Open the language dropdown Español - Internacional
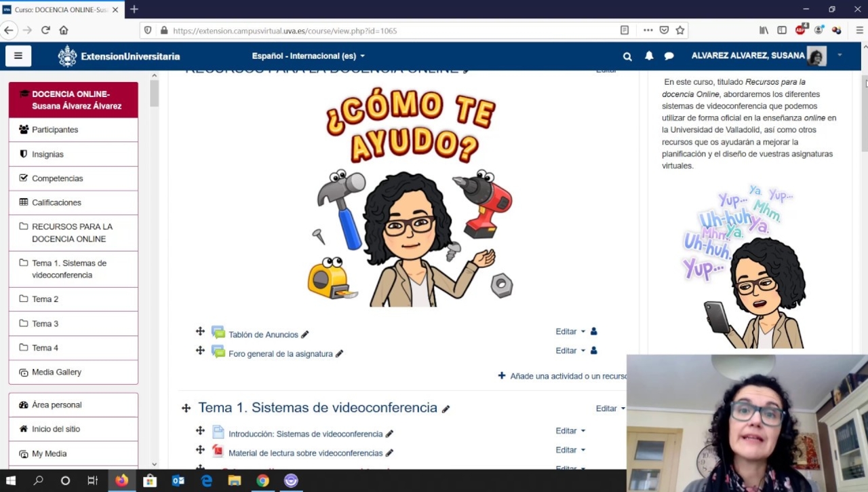The image size is (868, 492). click(x=309, y=56)
